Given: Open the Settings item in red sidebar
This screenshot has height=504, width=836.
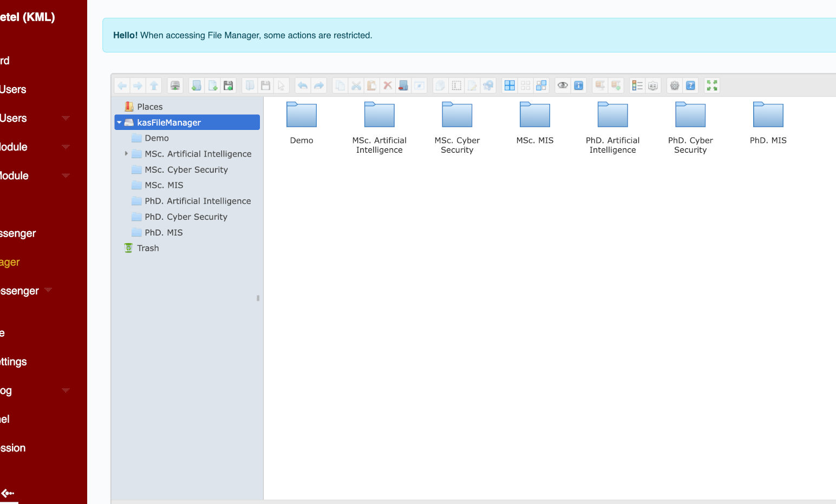Looking at the screenshot, I should 13,362.
